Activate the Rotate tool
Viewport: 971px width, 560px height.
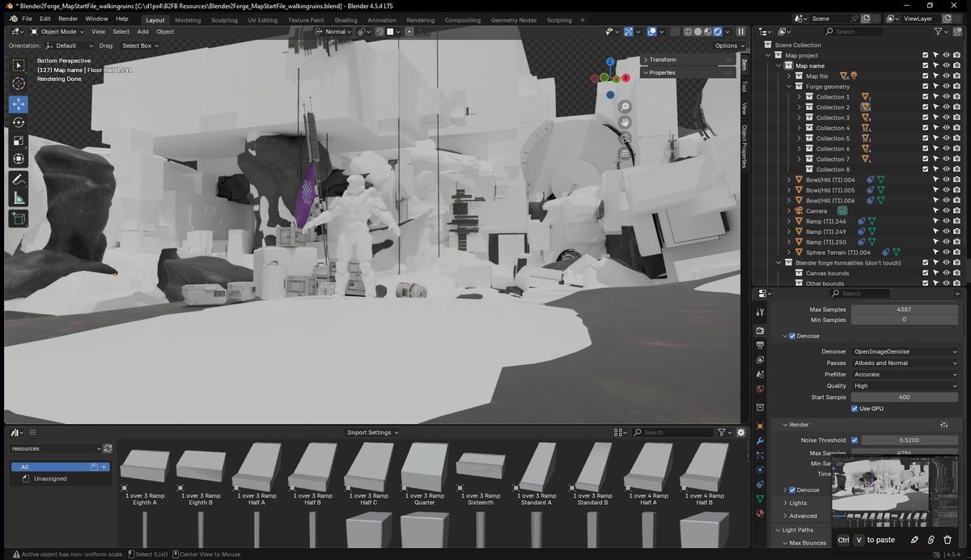coord(19,122)
